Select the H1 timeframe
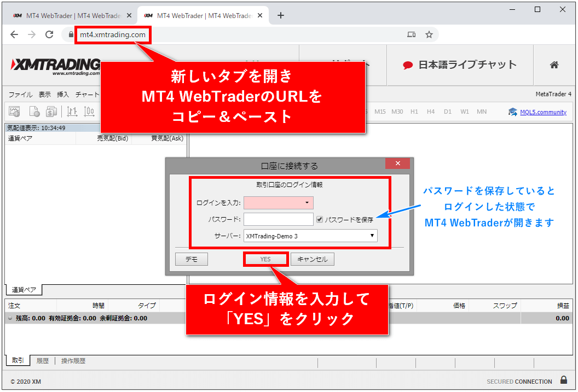 click(x=414, y=112)
